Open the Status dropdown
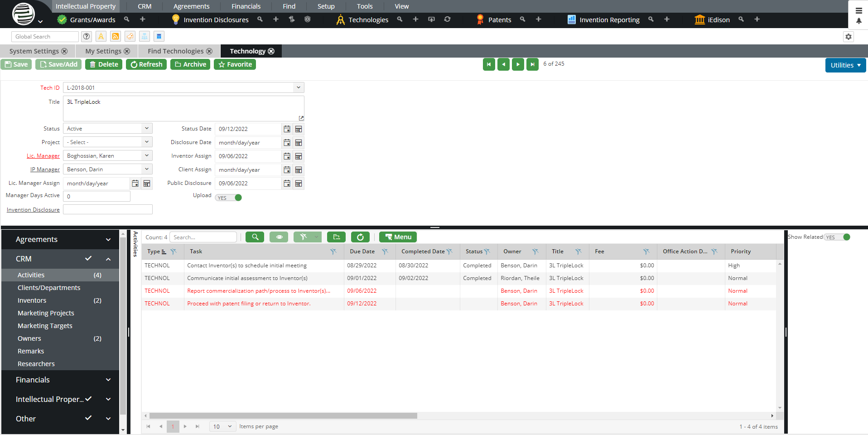This screenshot has width=868, height=435. [x=107, y=129]
